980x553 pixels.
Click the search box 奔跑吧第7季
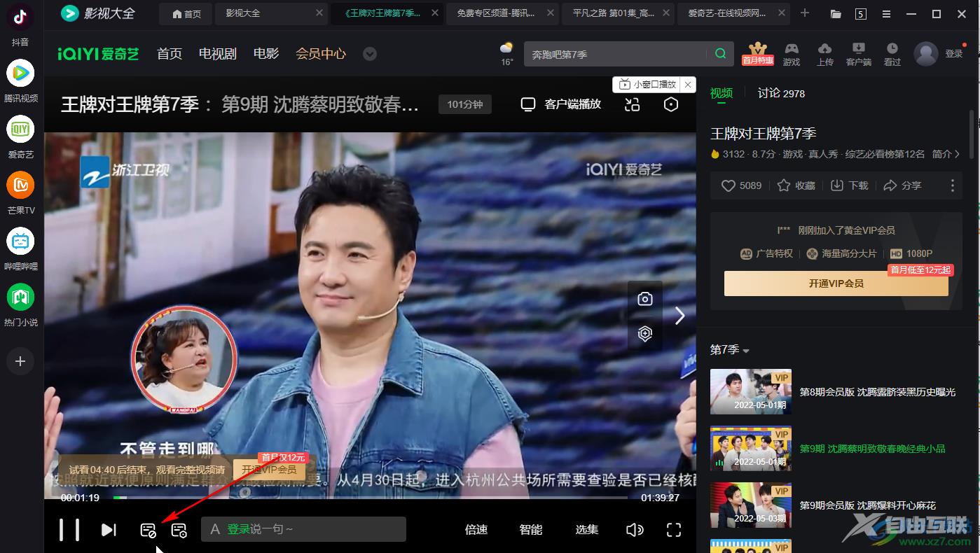tap(616, 54)
